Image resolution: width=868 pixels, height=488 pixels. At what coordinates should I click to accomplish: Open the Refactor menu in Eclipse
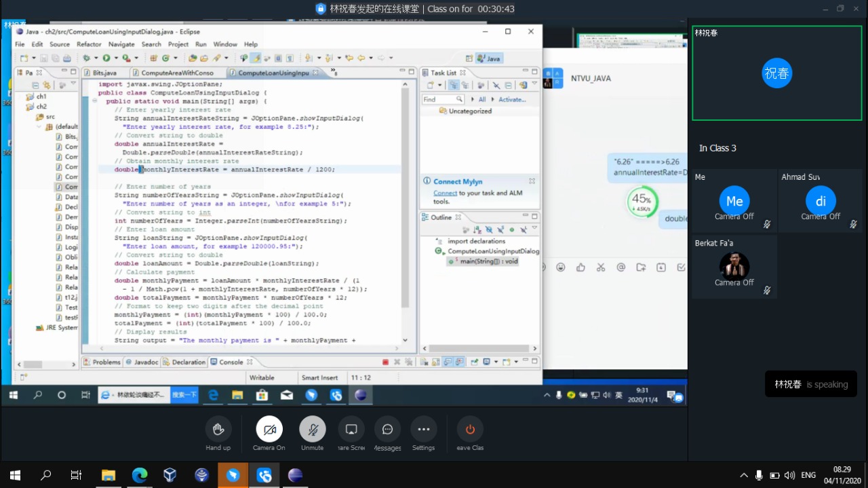pyautogui.click(x=89, y=44)
